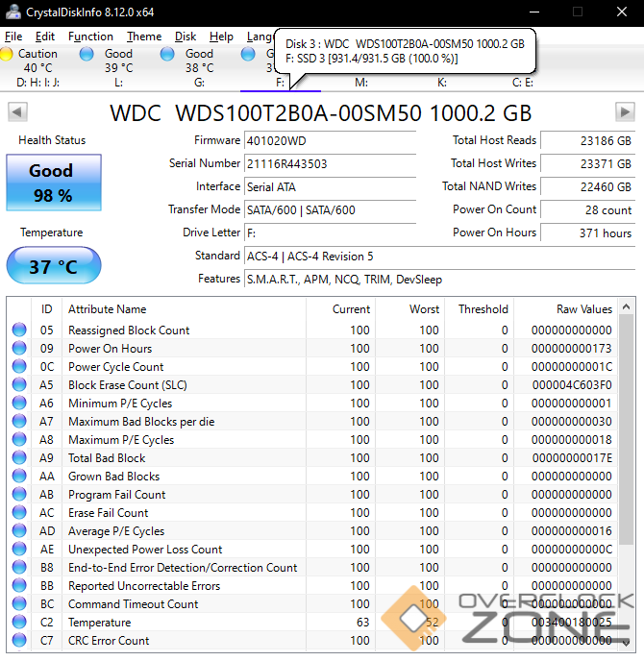Screen dimensions: 644x661
Task: Open the Help menu
Action: (x=221, y=37)
